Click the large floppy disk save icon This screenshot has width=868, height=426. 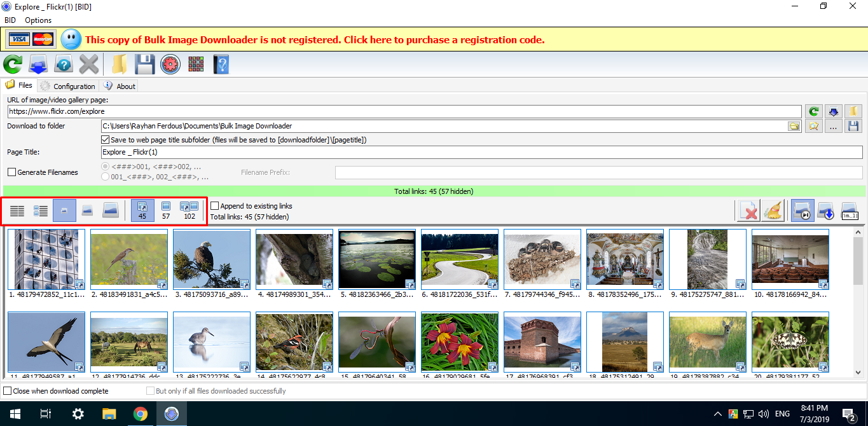click(x=144, y=64)
